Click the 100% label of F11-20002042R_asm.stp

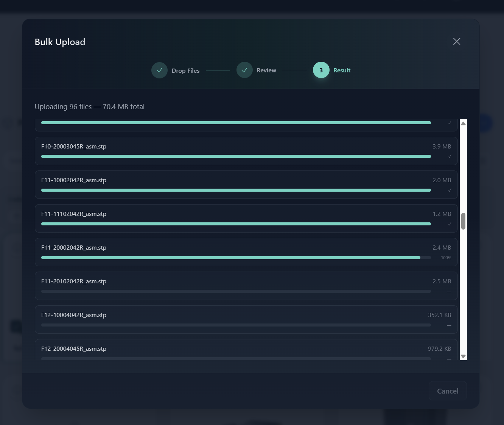pyautogui.click(x=446, y=258)
